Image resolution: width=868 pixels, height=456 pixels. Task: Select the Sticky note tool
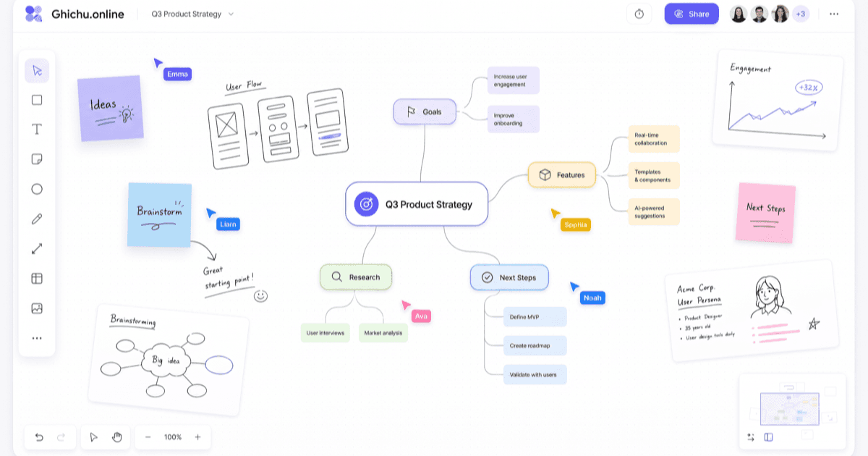(37, 159)
